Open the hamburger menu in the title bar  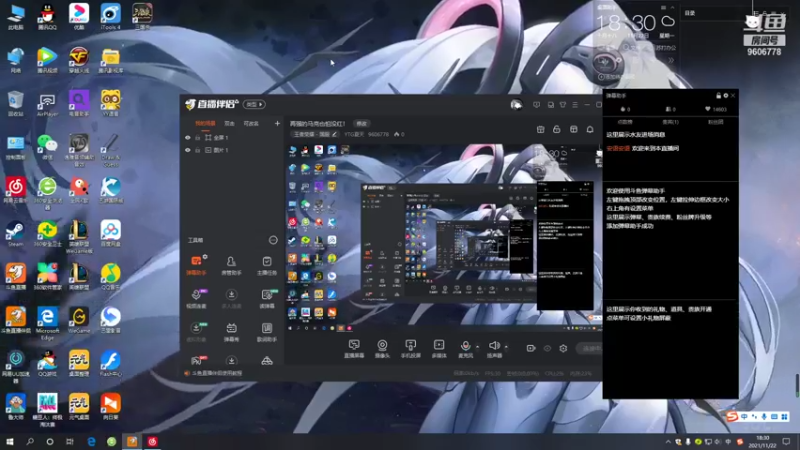coord(575,105)
